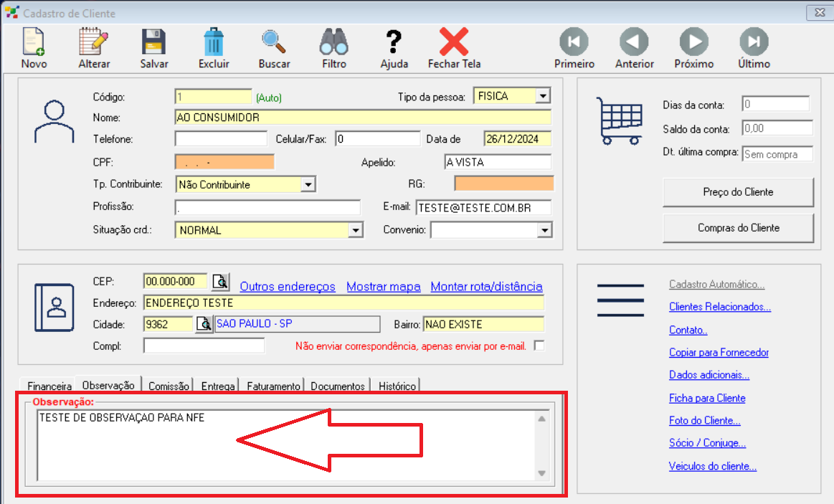The height and width of the screenshot is (504, 834).
Task: Open the Mostrar mapa link
Action: (x=383, y=287)
